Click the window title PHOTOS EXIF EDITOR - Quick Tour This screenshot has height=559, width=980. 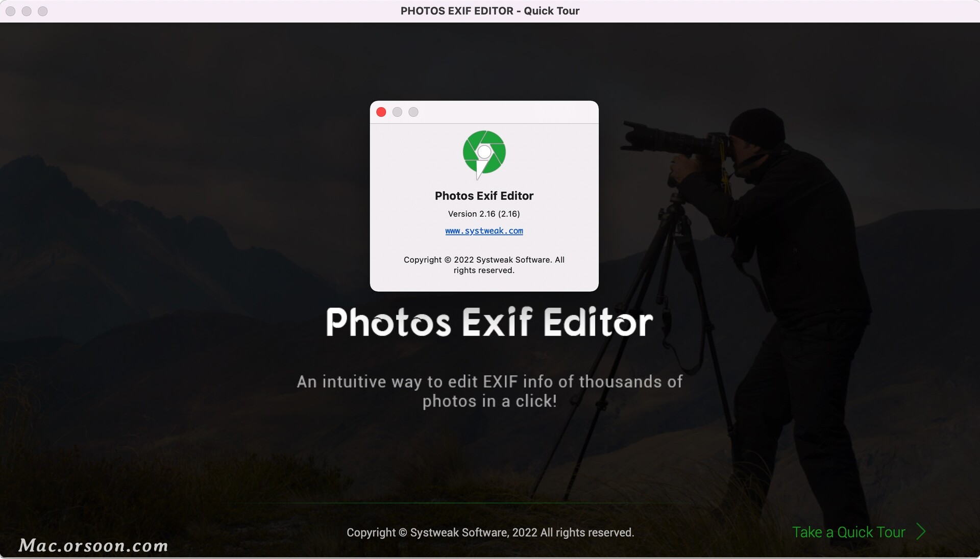click(x=489, y=11)
